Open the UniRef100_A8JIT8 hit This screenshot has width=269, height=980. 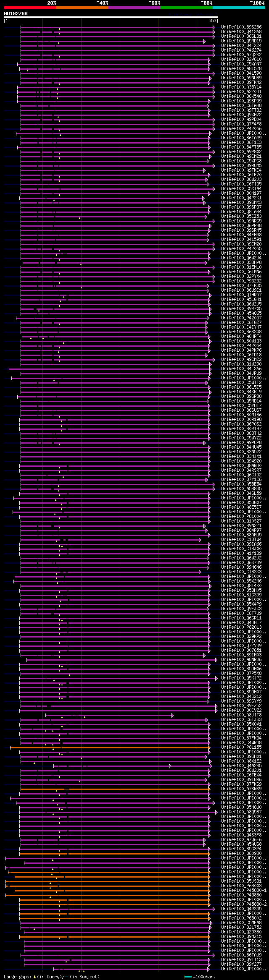tap(241, 715)
